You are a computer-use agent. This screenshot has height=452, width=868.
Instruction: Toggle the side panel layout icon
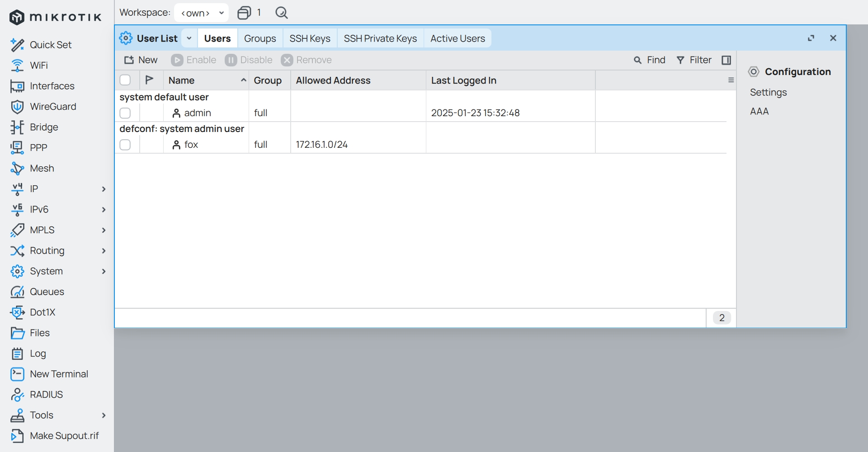point(726,60)
